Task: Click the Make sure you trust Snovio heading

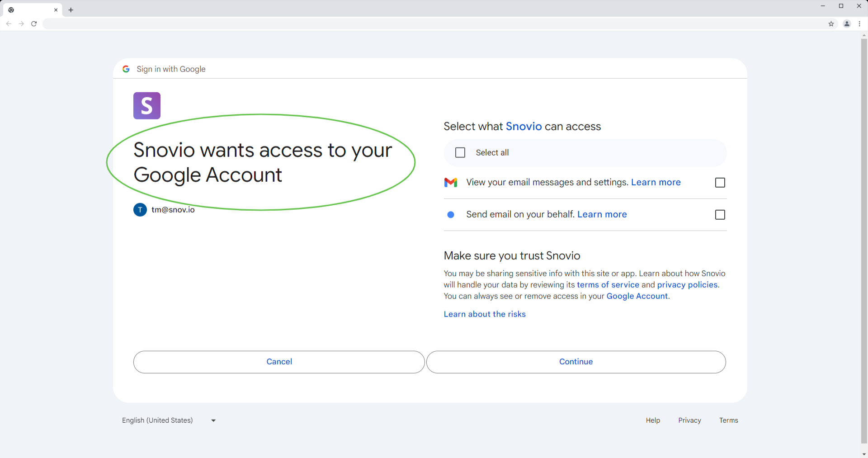Action: point(512,256)
